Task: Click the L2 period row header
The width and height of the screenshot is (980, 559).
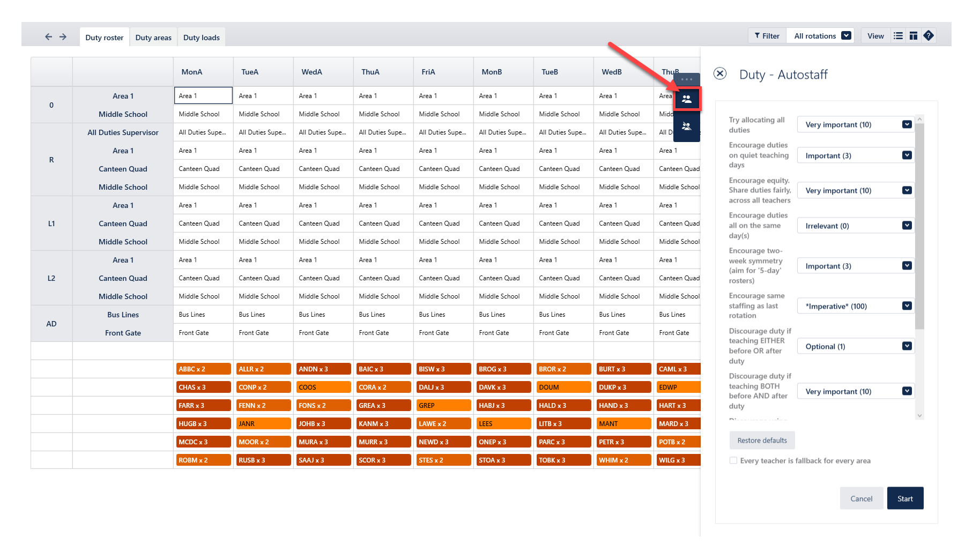Action: click(x=51, y=278)
